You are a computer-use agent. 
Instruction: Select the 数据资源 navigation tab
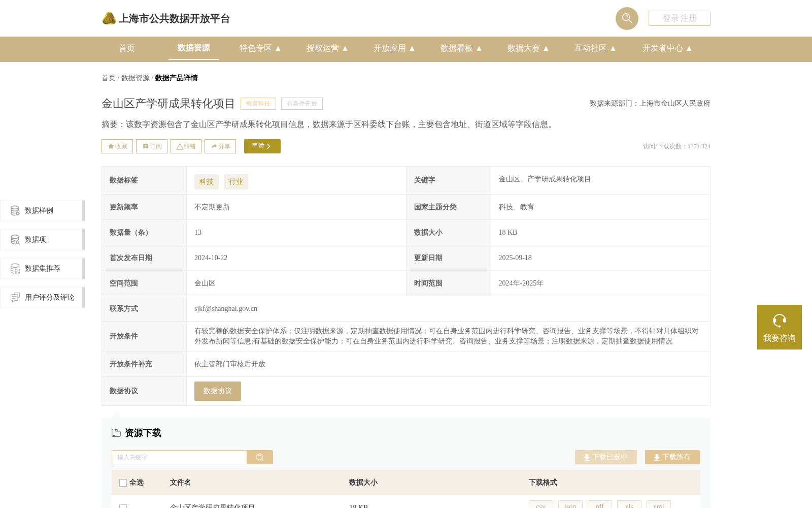click(x=194, y=48)
